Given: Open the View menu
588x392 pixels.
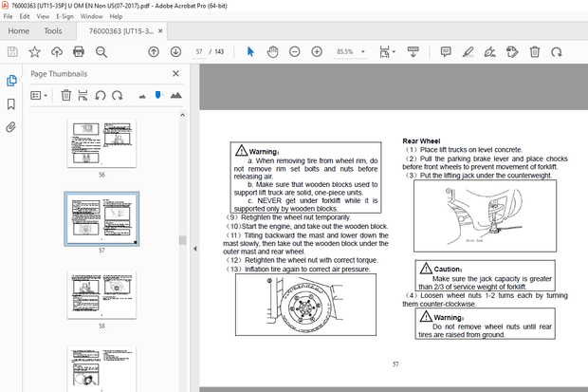Looking at the screenshot, I should [x=43, y=16].
